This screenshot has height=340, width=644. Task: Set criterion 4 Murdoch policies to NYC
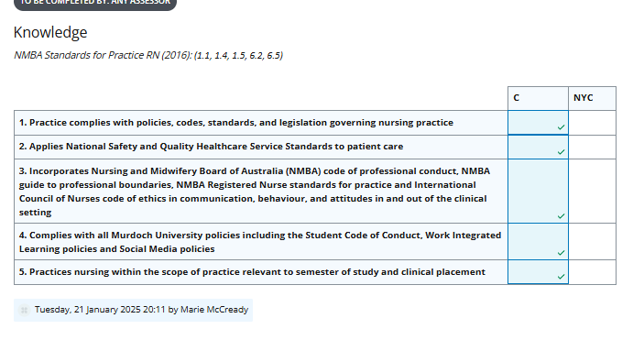point(593,242)
